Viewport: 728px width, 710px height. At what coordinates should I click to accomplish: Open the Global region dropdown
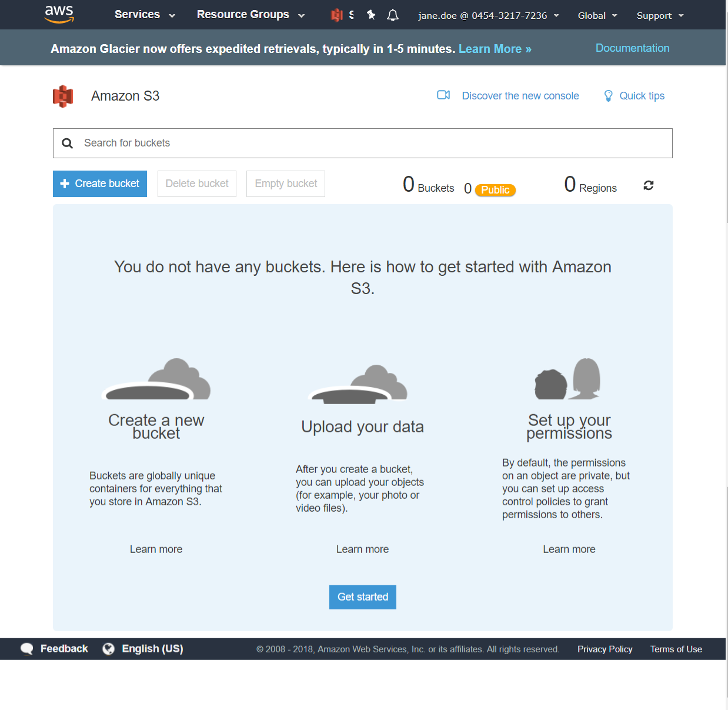(597, 15)
